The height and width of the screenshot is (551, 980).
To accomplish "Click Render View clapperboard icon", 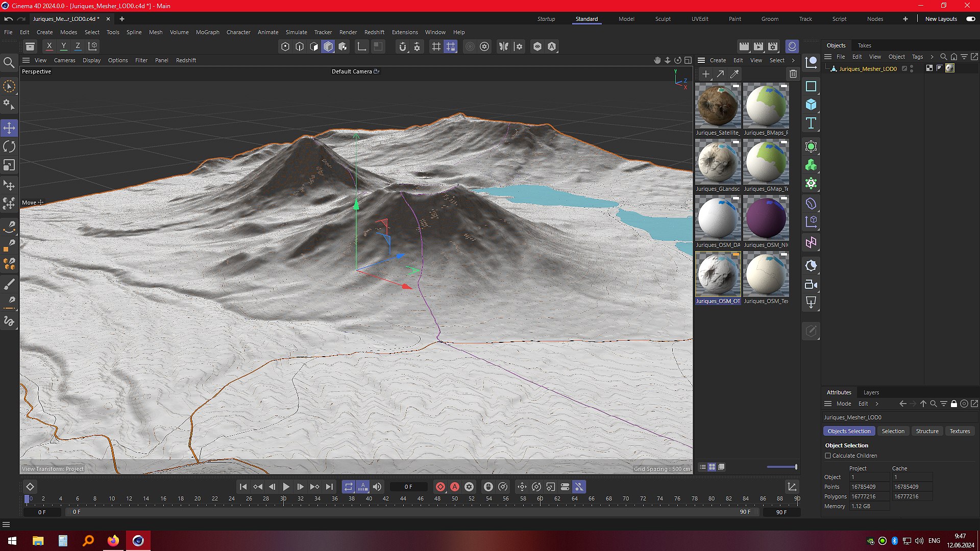I will [744, 46].
